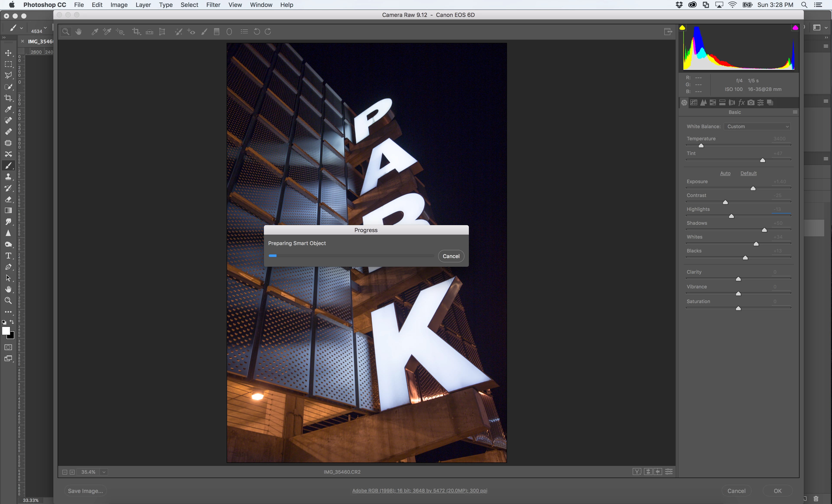Select the Radial Filter ellipse tool
The image size is (832, 504).
[229, 32]
